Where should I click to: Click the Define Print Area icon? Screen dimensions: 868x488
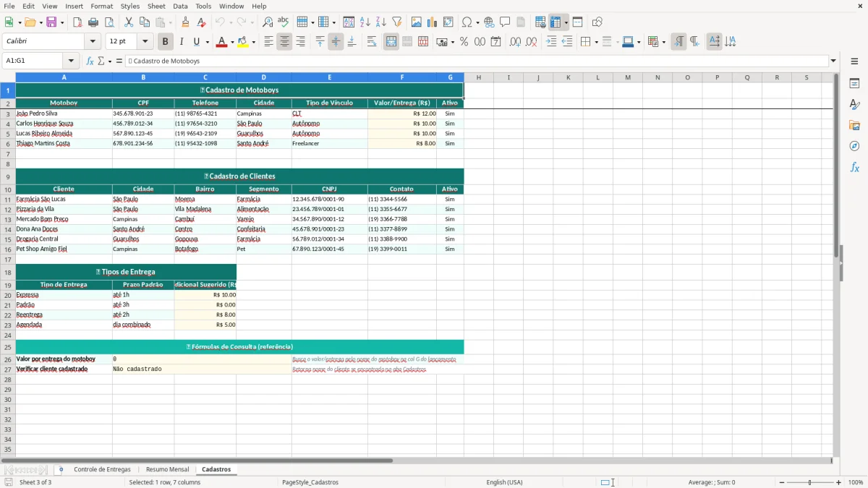point(540,22)
